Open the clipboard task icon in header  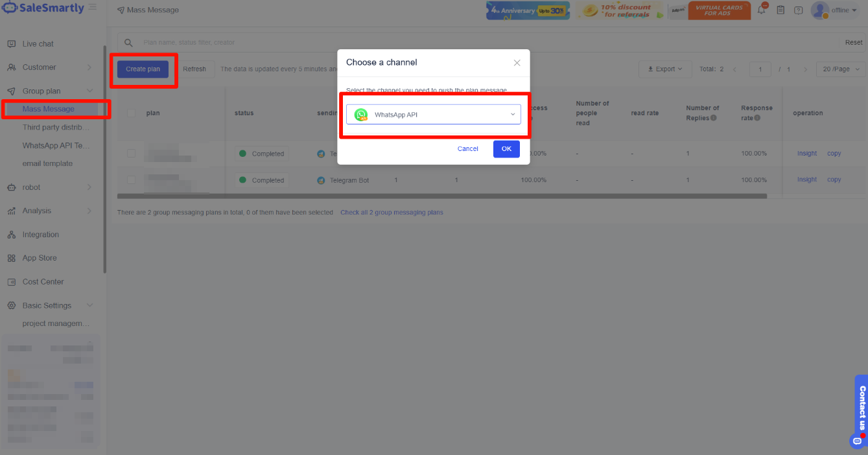[780, 10]
